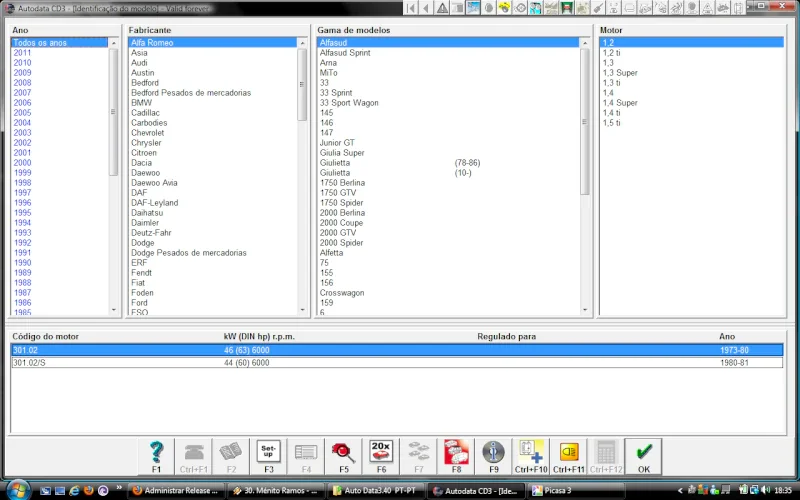Click the red cars F8 icon
Screen dimensions: 800x500
coord(456,457)
